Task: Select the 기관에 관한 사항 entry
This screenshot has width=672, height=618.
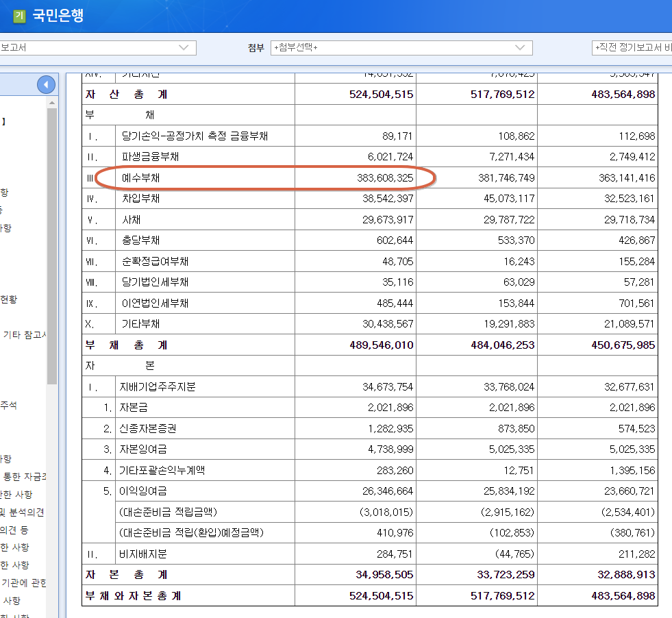Action: point(24,583)
